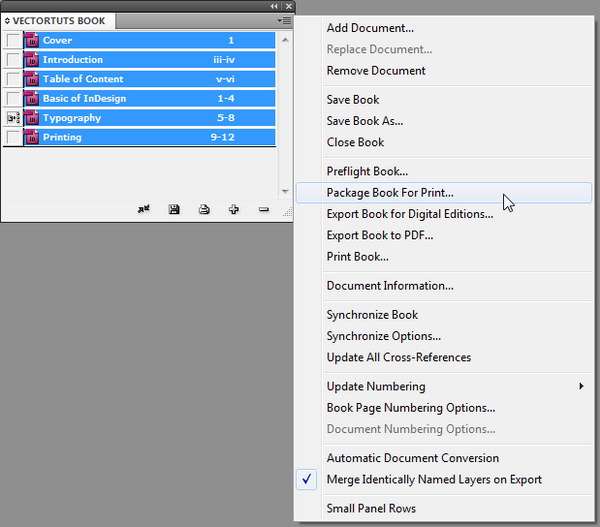Set Introduction as the style source

tap(13, 60)
